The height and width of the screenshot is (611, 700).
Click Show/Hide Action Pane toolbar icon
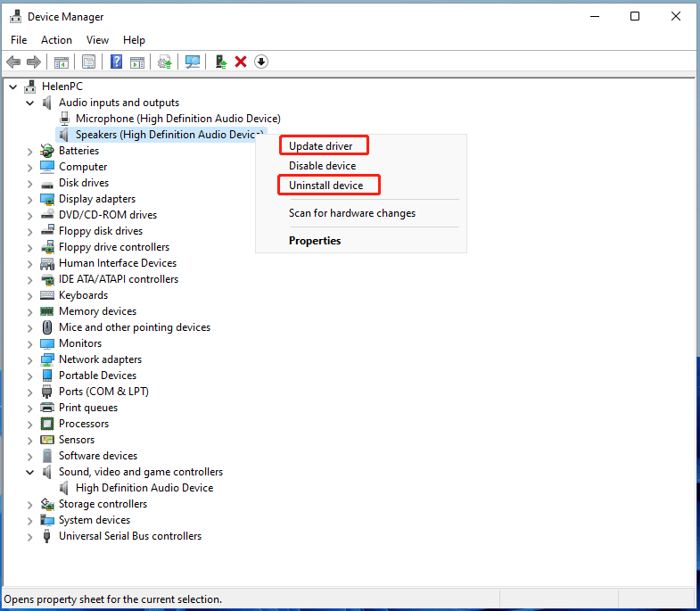[x=137, y=62]
